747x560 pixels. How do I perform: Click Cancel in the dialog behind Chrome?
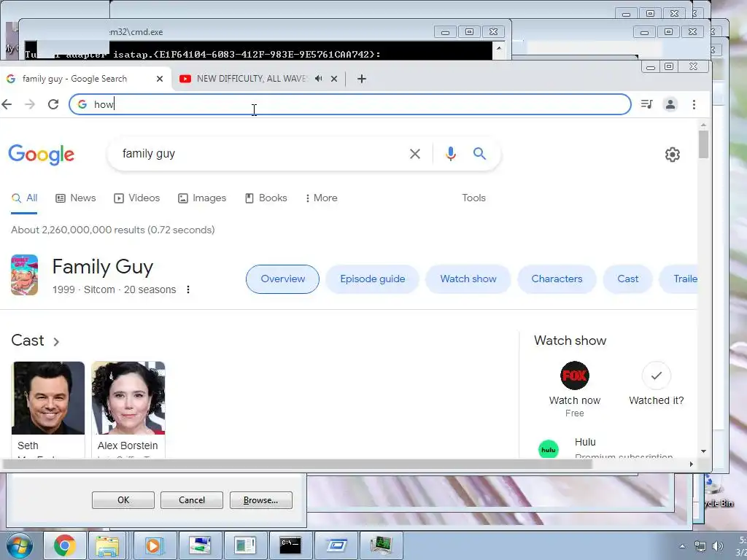pyautogui.click(x=192, y=500)
